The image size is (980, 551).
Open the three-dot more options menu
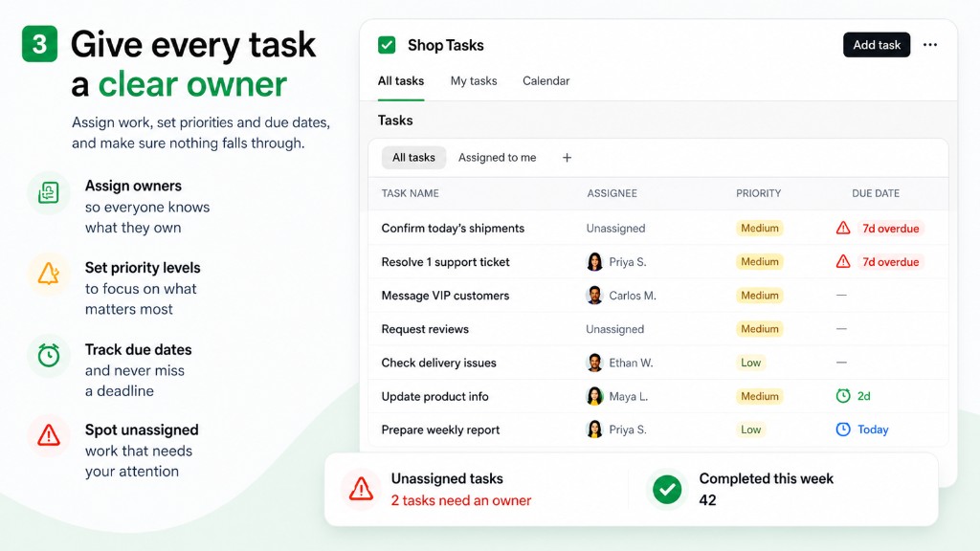point(930,45)
